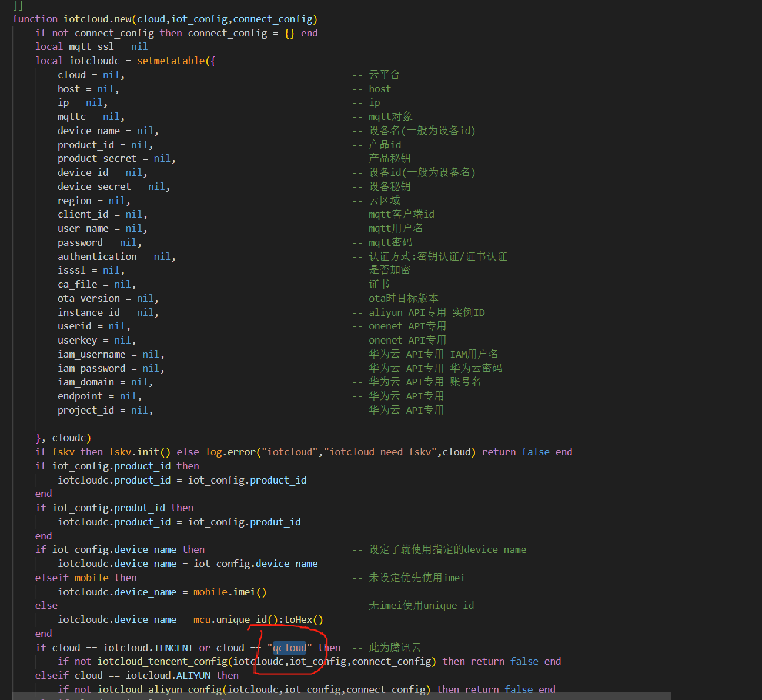Screen dimensions: 762x700
Task: Click the 'project_id = nil,' table field
Action: 105,410
